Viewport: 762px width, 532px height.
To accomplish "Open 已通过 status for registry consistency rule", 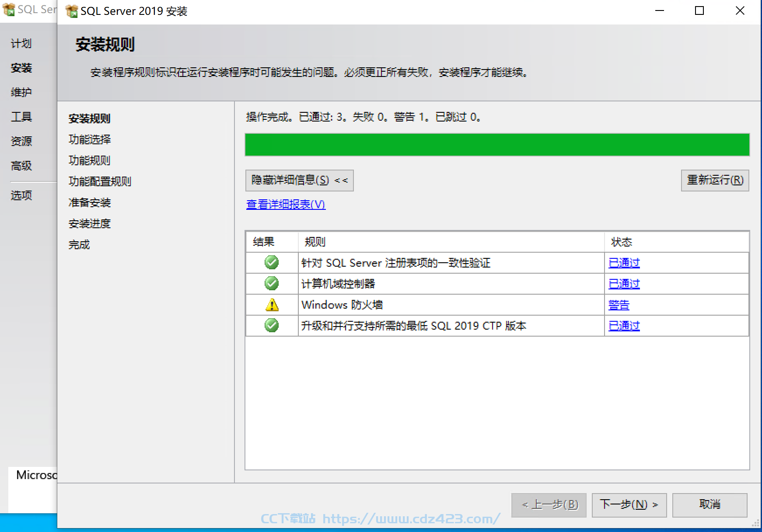I will [x=624, y=263].
